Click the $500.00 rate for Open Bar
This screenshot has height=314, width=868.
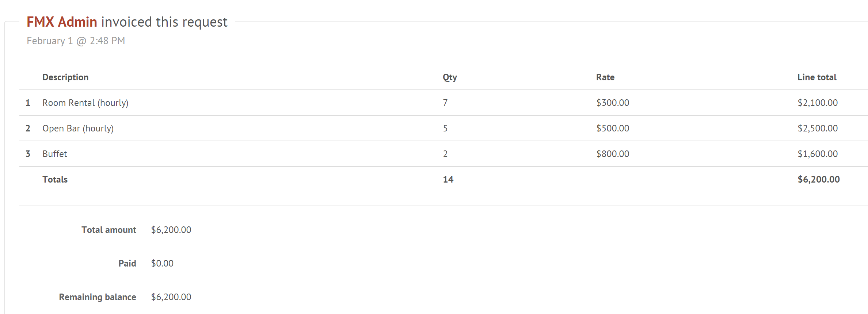(613, 129)
